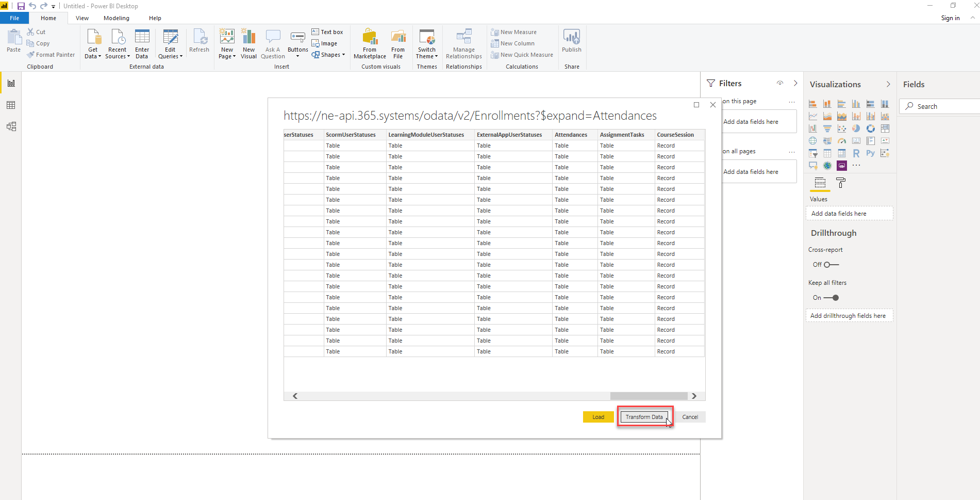Open the File menu
This screenshot has width=980, height=500.
click(x=14, y=18)
